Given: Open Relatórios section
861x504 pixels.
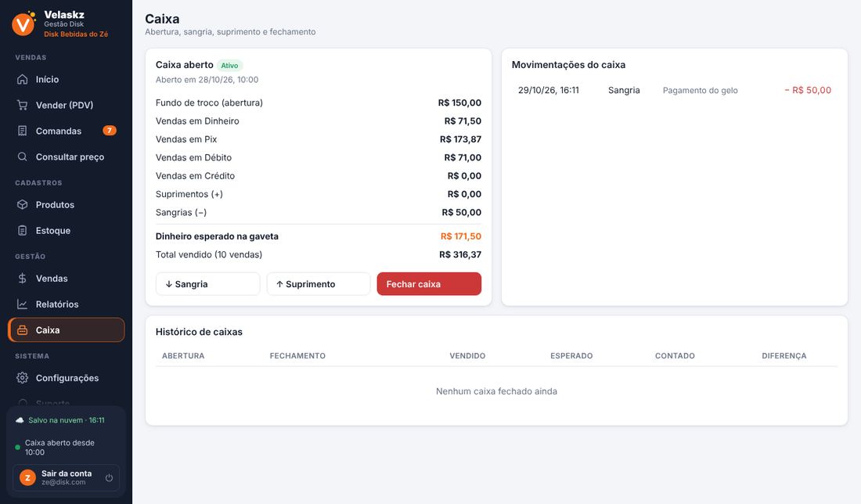Looking at the screenshot, I should point(67,304).
